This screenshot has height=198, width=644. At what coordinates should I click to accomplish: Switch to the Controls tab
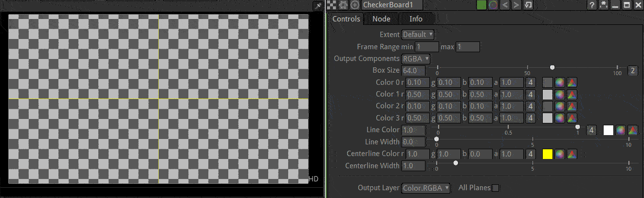[x=346, y=19]
